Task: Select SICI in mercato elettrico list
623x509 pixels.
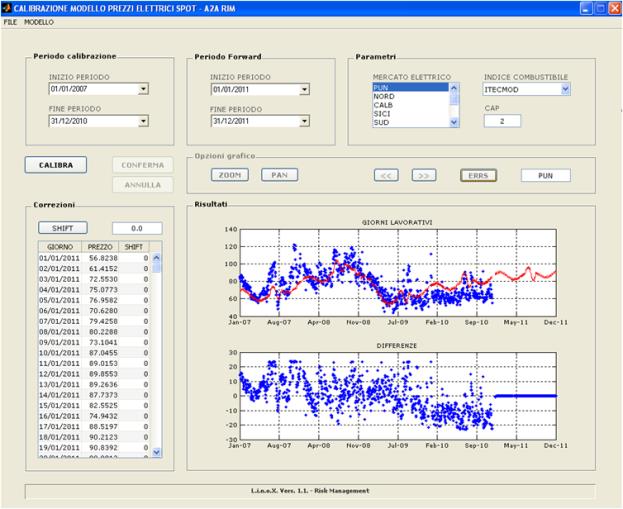Action: (410, 114)
